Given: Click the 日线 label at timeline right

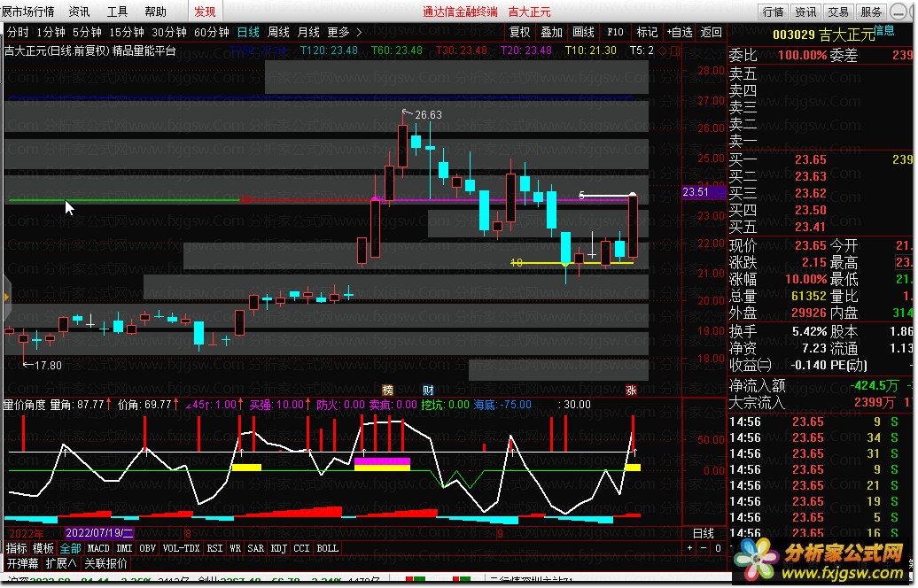Looking at the screenshot, I should 704,533.
